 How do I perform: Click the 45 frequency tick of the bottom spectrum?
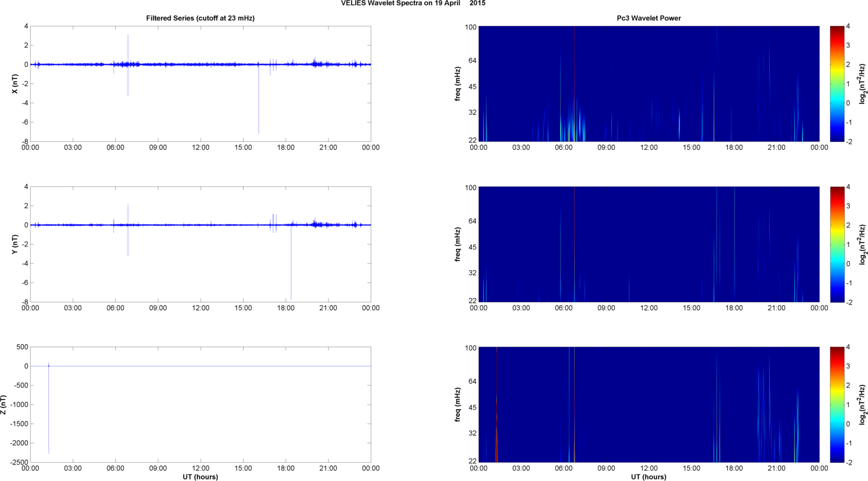tap(472, 408)
